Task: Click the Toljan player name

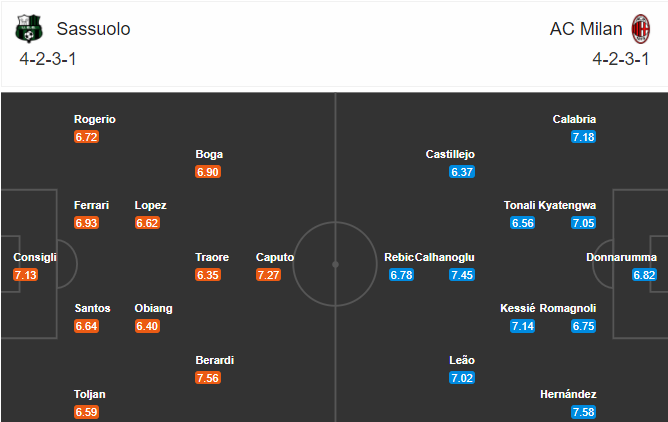Action: coord(89,394)
